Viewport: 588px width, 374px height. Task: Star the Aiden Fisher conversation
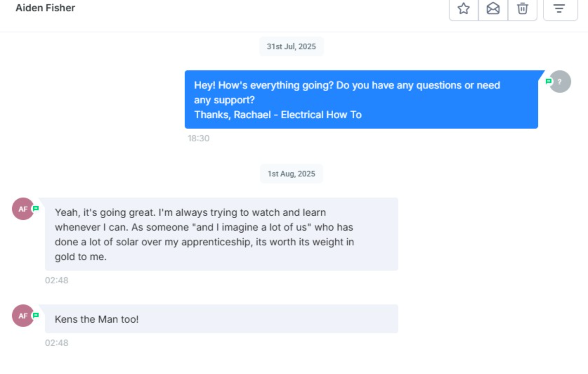point(464,8)
